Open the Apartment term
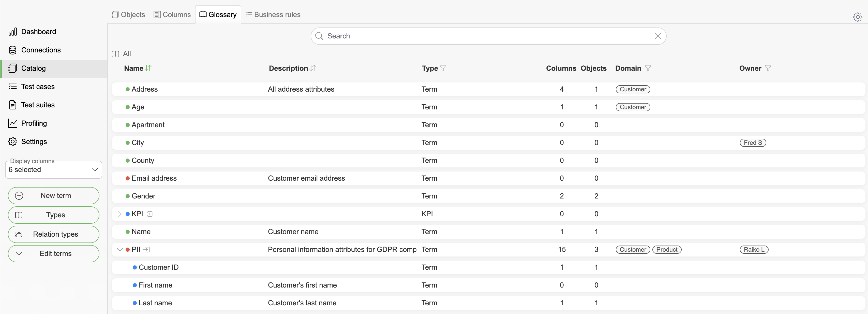The height and width of the screenshot is (314, 868). 148,125
